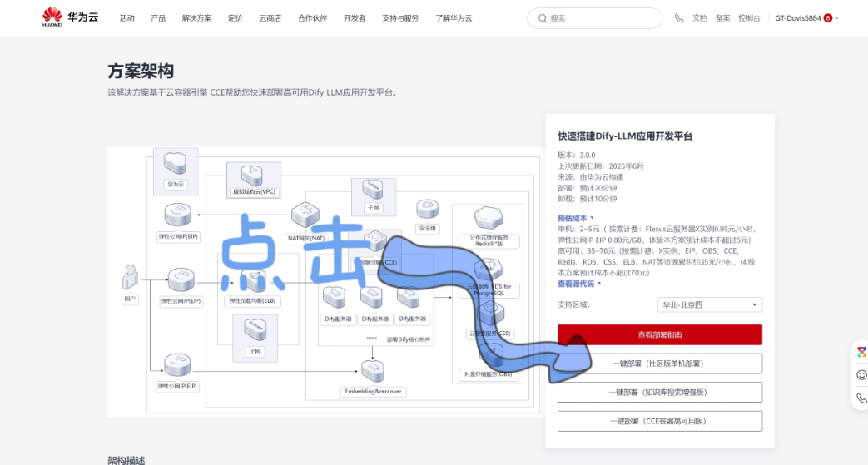Image resolution: width=868 pixels, height=465 pixels.
Task: Open the colorful AI assistant floating icon
Action: pyautogui.click(x=861, y=353)
